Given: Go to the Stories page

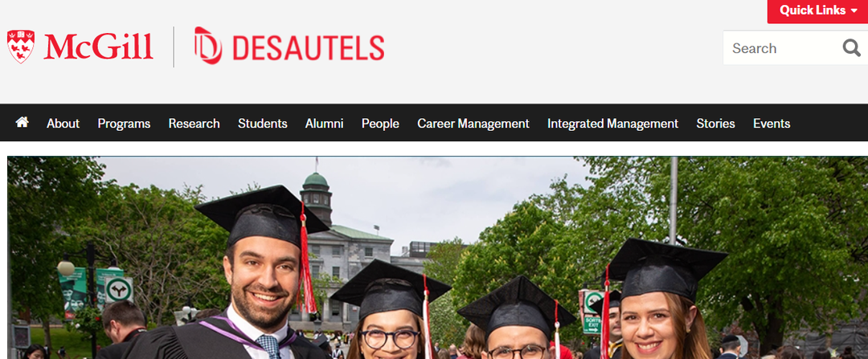Looking at the screenshot, I should [x=716, y=124].
